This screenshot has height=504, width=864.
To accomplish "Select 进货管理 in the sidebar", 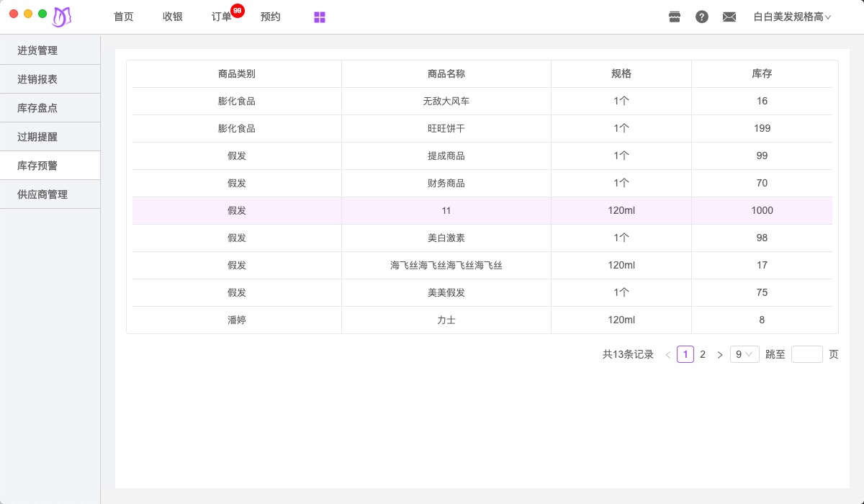I will [37, 50].
